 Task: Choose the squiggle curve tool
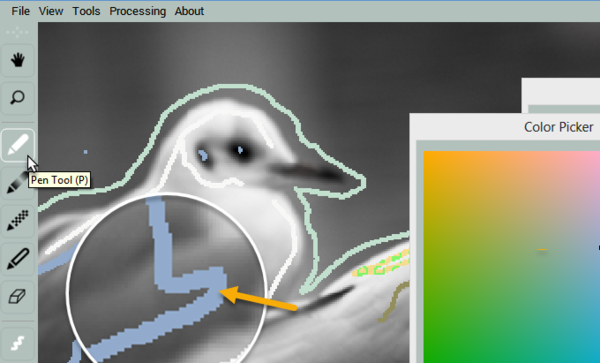(18, 343)
